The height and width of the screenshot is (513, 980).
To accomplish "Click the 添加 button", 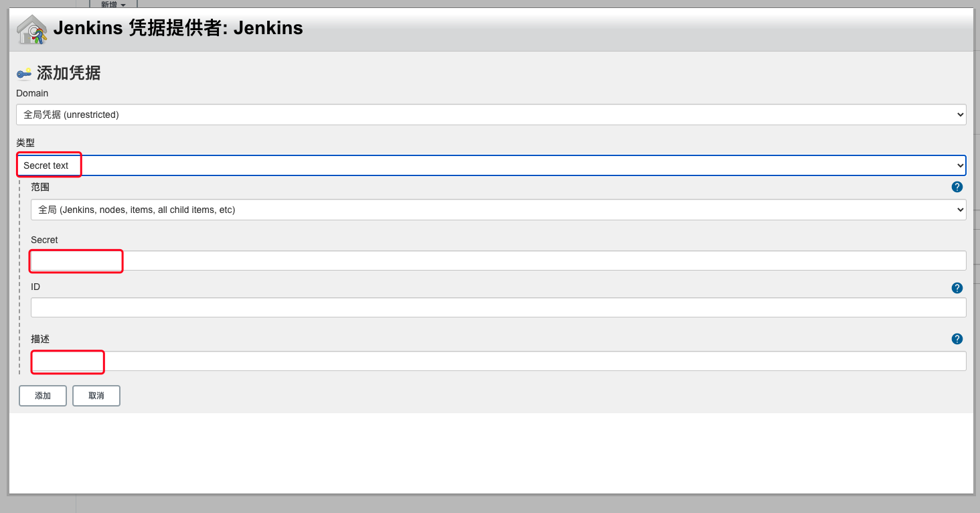I will coord(43,396).
